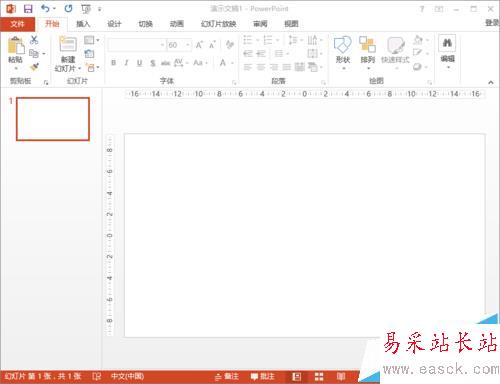Open the Font dialog launcher
Viewport: 500px width, 384px height.
(x=234, y=82)
